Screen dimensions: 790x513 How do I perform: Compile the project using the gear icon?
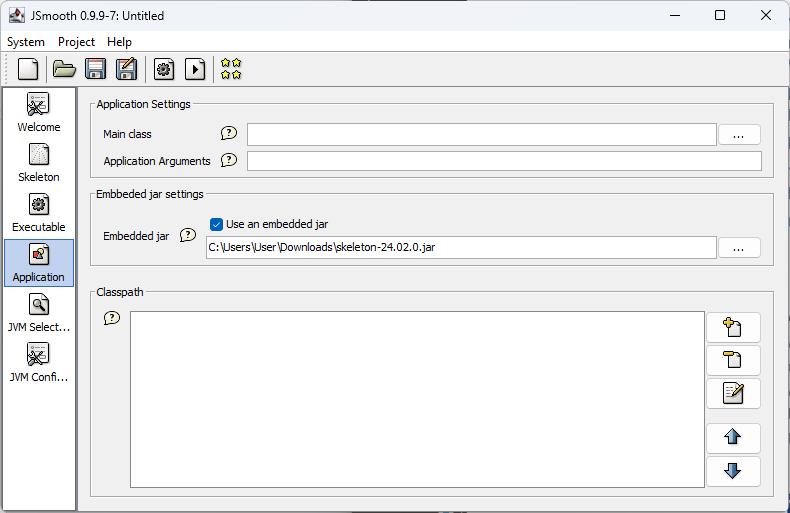point(164,69)
